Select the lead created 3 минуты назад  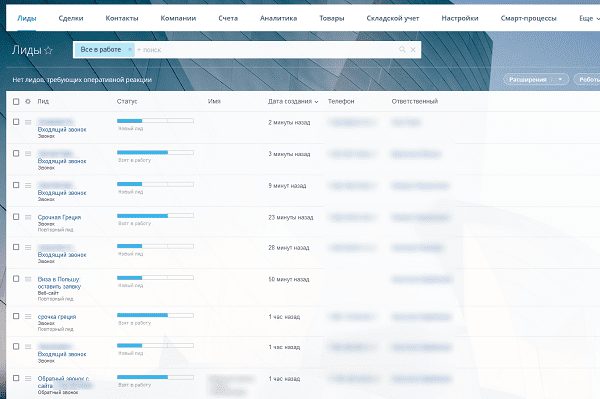16,153
